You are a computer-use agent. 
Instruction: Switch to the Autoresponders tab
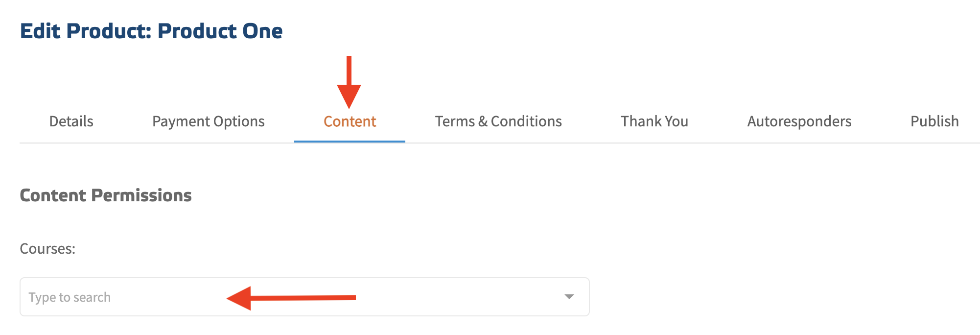(x=799, y=121)
